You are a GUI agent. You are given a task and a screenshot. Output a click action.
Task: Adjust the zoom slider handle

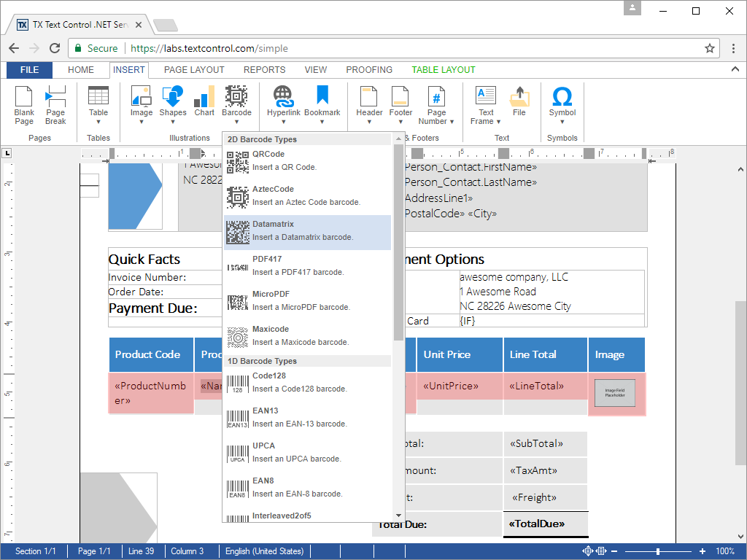[x=658, y=551]
